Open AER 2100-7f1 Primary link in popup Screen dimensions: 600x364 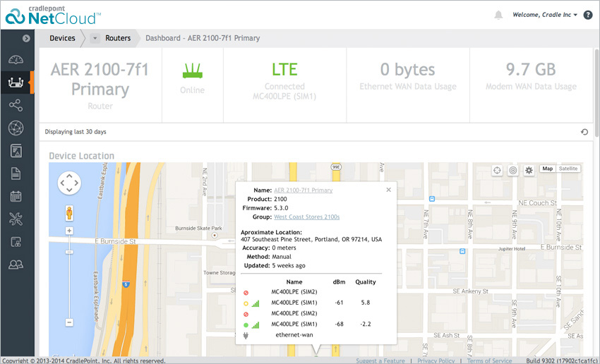303,190
